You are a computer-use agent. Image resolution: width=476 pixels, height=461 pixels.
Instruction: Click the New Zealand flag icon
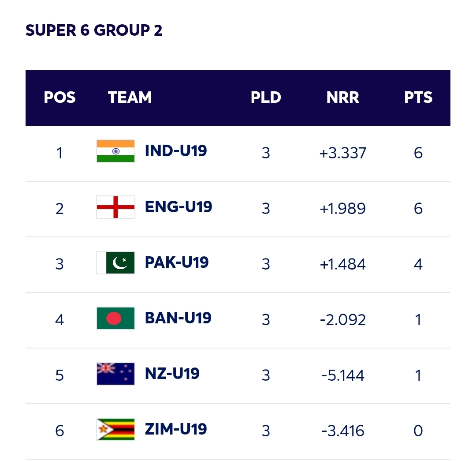pos(115,374)
